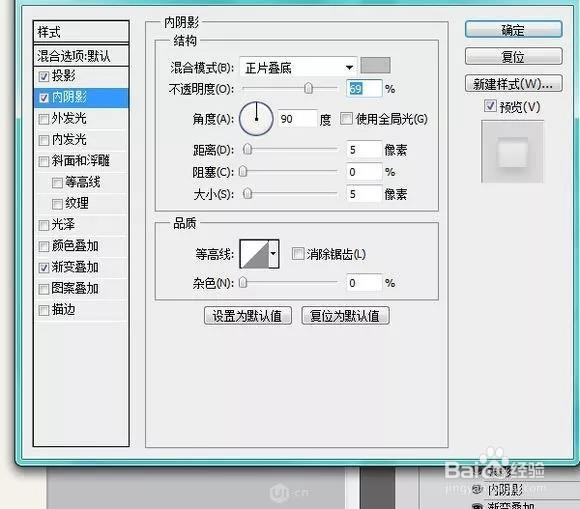Toggle the 投影 (Drop Shadow) checkbox

pos(44,77)
